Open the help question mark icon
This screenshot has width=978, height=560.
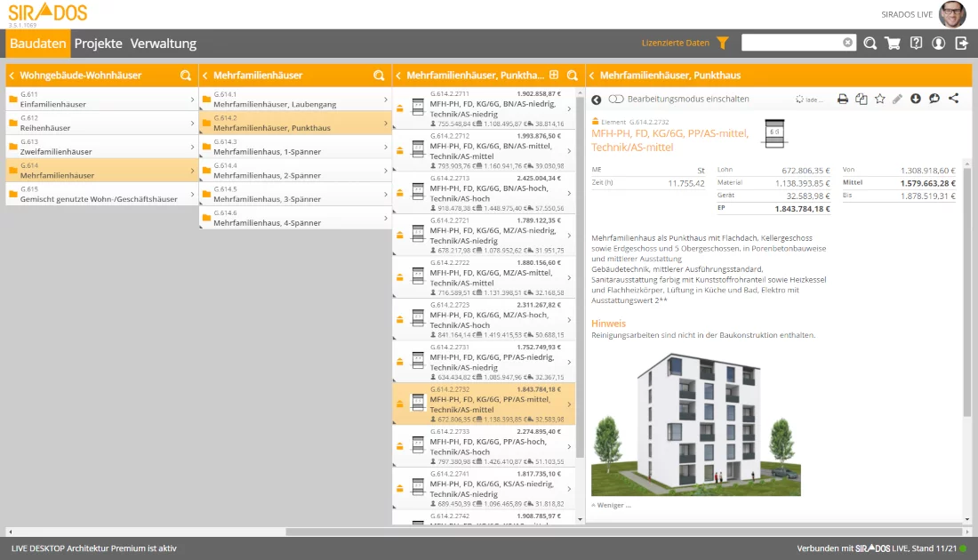(916, 43)
